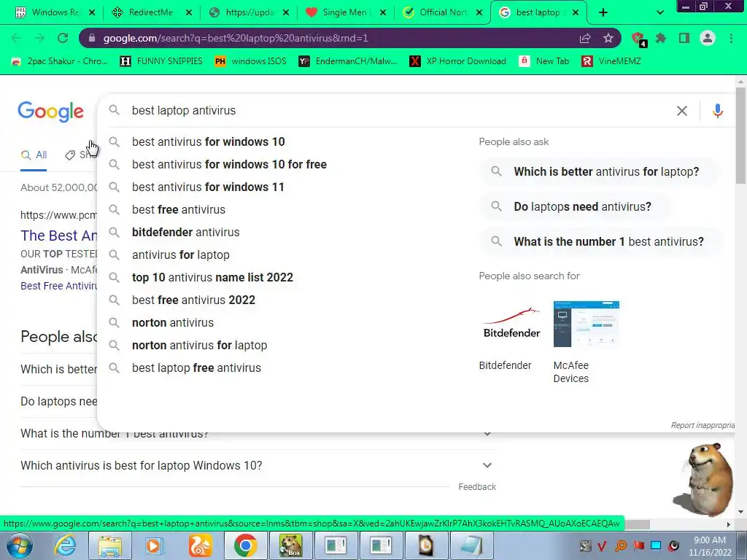The image size is (747, 560).
Task: Open Windows Explorer folder in taskbar
Action: coord(109,545)
